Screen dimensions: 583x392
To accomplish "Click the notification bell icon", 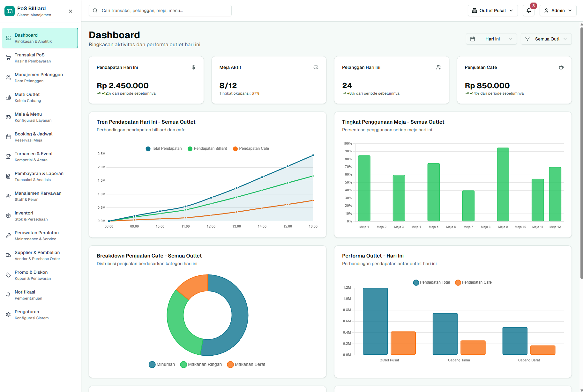I will pyautogui.click(x=528, y=11).
